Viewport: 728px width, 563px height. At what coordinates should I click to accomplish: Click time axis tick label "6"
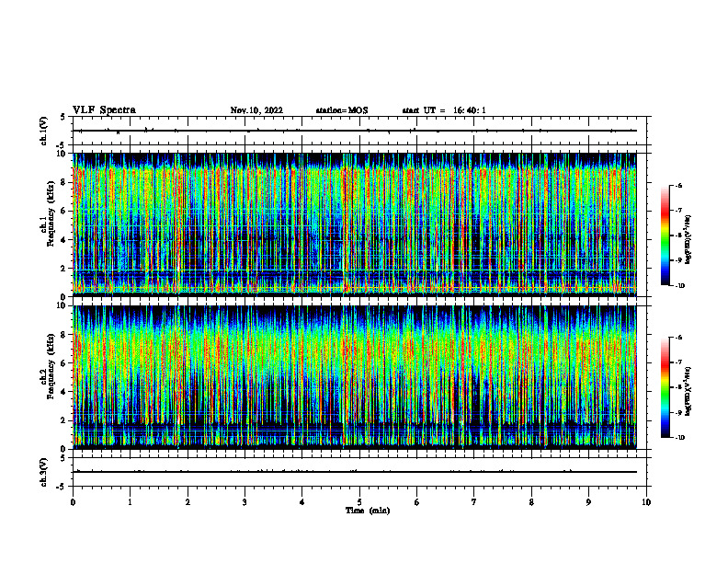416,502
